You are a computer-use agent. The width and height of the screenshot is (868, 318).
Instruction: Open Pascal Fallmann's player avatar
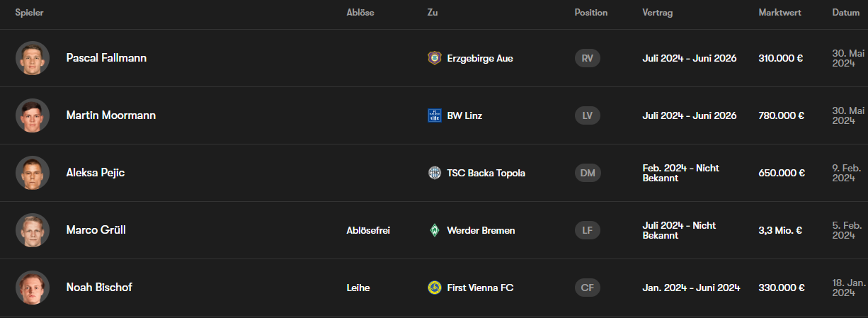tap(33, 58)
